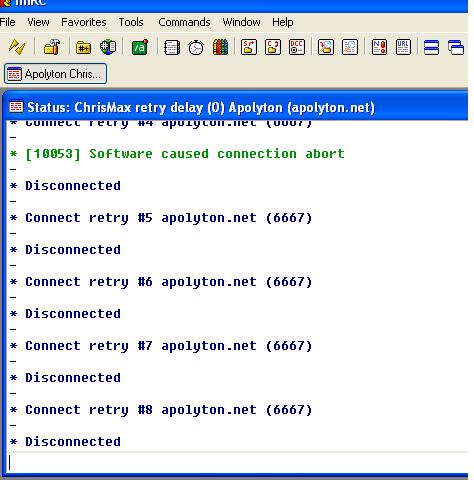
Task: Open the Colors icon
Action: click(220, 47)
